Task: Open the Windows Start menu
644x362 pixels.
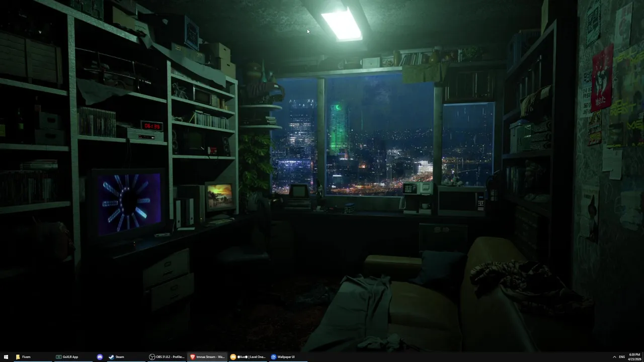Action: pos(6,357)
